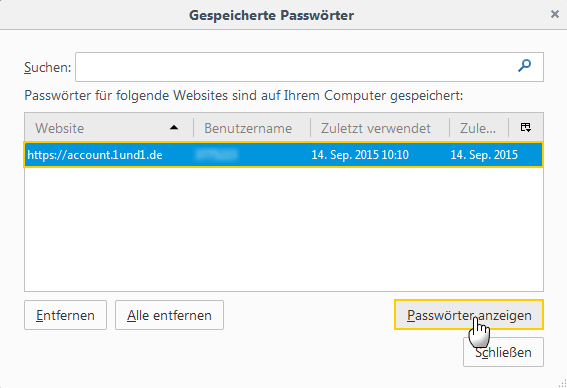Click the Schließen button

click(x=503, y=352)
